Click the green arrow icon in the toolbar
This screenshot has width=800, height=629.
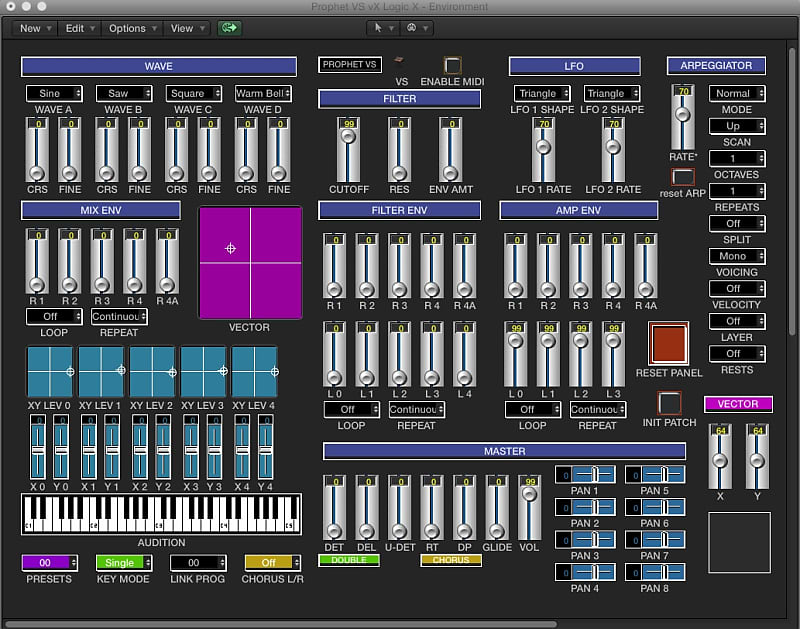pos(228,28)
